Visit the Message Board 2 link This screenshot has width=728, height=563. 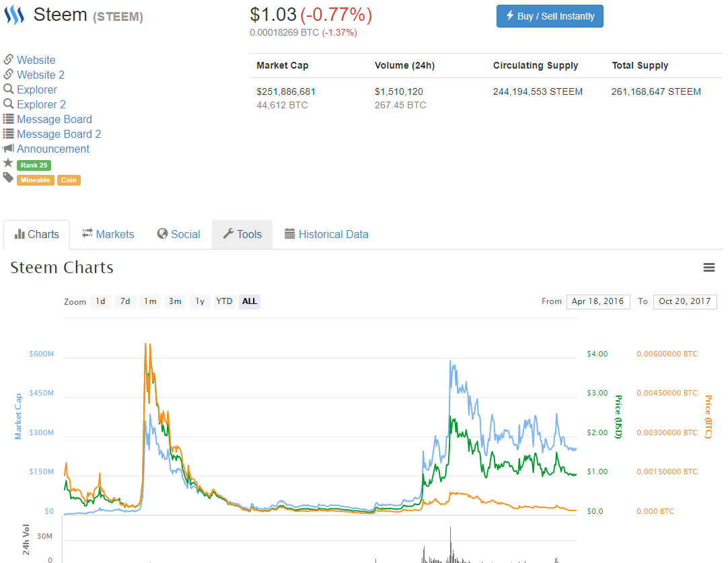(x=59, y=134)
